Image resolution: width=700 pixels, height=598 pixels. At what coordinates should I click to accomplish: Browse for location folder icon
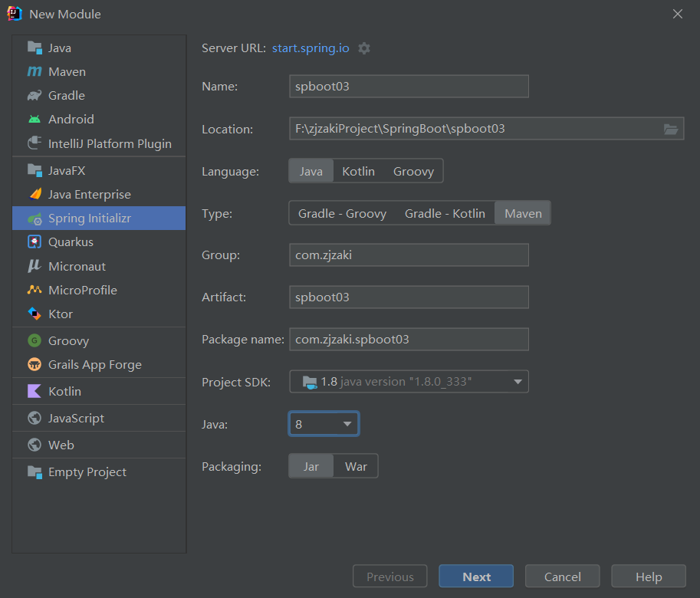(x=671, y=129)
